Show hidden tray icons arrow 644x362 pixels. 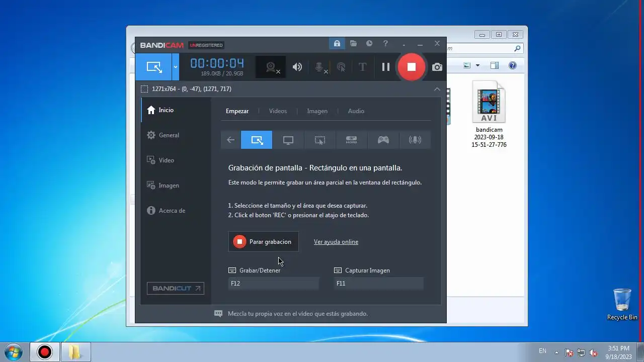pos(556,352)
